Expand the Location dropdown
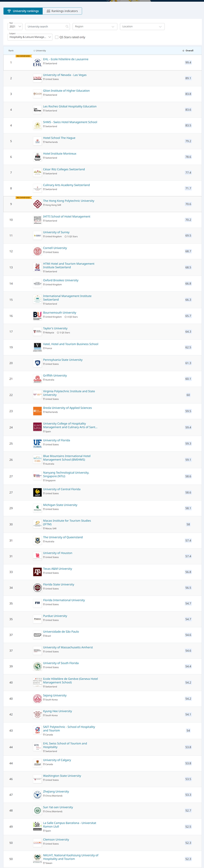This screenshot has height=868, width=204. (142, 27)
